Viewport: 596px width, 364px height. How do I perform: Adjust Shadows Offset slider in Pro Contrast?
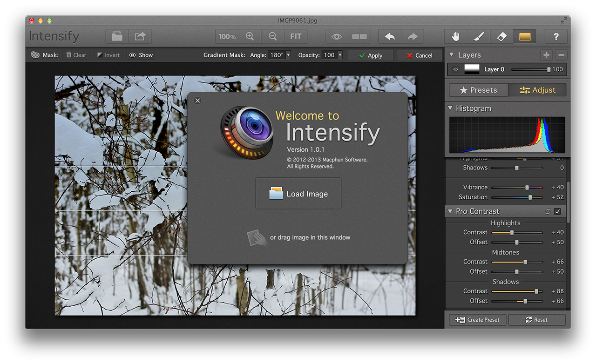[x=517, y=301]
